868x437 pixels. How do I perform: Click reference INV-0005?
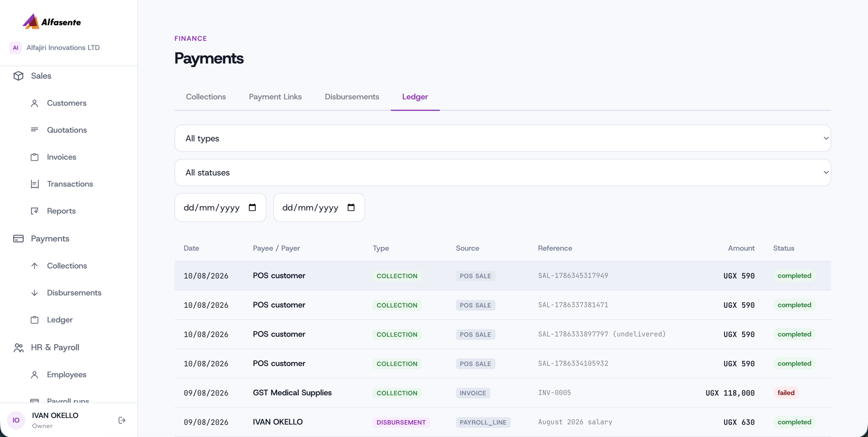[x=555, y=393]
